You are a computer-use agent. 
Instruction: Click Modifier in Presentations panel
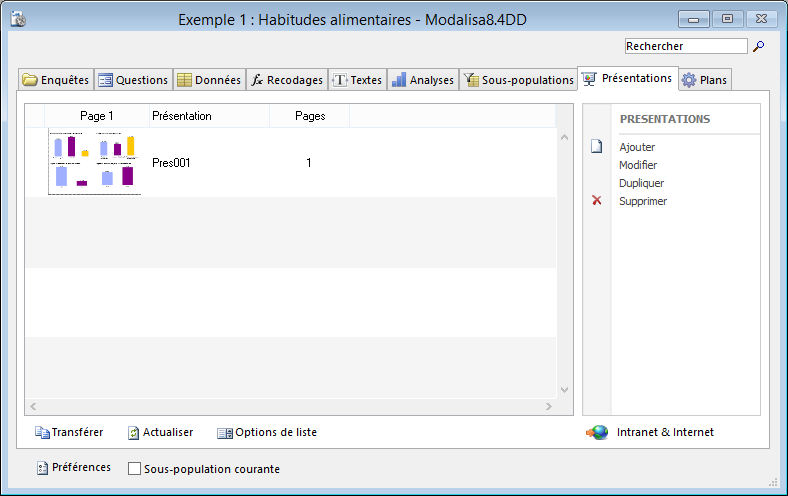(638, 165)
